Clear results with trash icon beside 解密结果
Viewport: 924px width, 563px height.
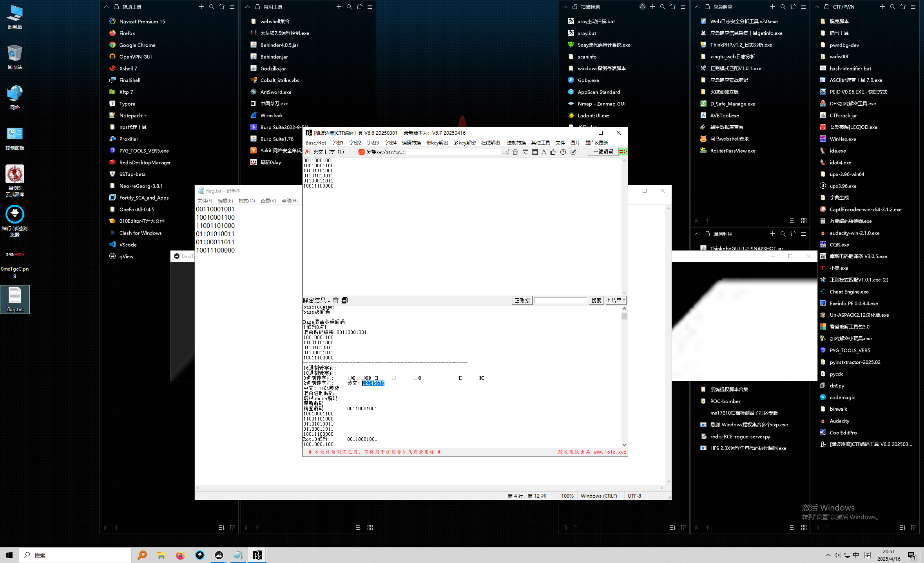(x=336, y=300)
